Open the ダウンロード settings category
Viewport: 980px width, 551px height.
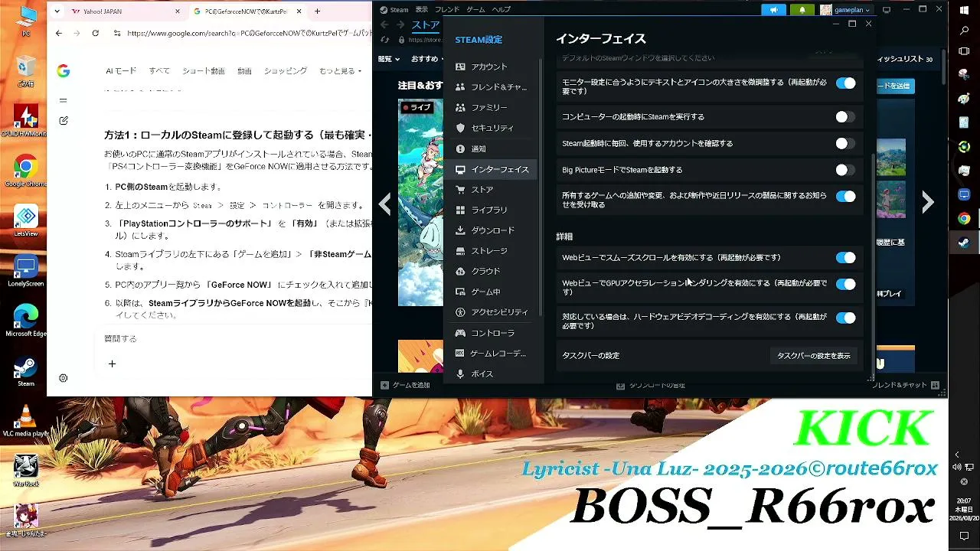490,230
